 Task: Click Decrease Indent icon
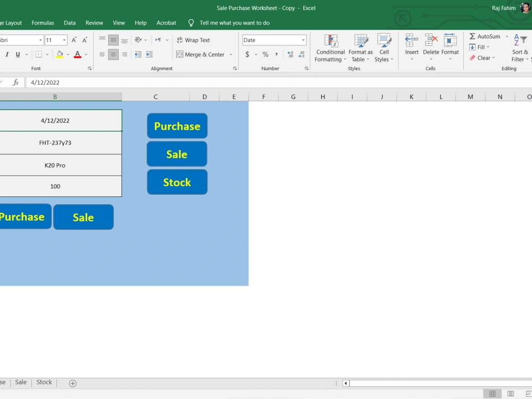[138, 54]
